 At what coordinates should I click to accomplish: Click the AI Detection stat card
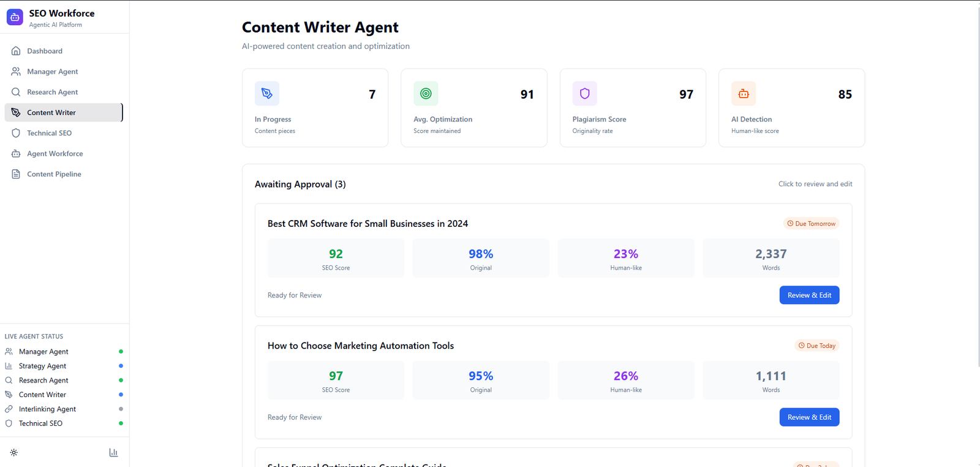pos(792,108)
